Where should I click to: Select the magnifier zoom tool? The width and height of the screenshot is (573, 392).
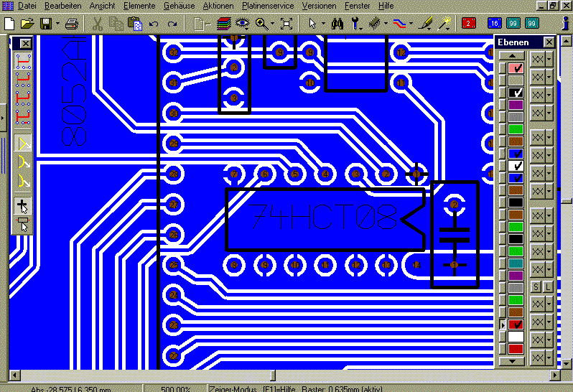coord(261,24)
